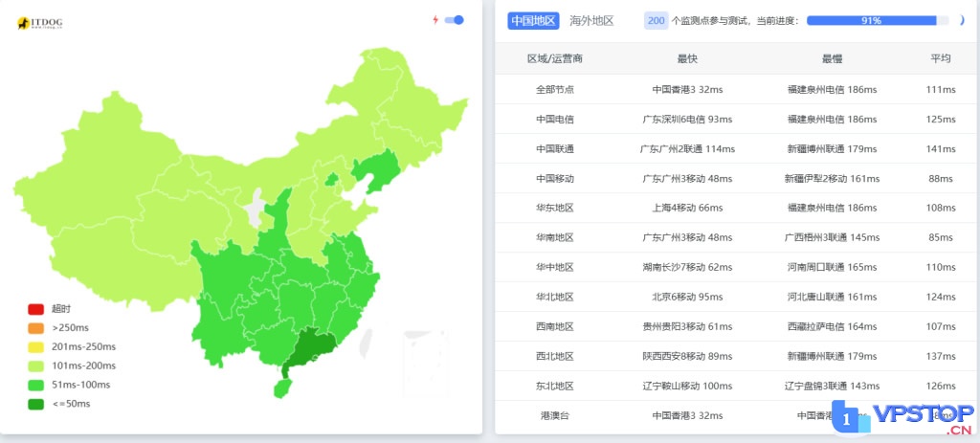Screen dimensions: 980x443
Task: Select the 华中地区 row label
Action: click(555, 267)
